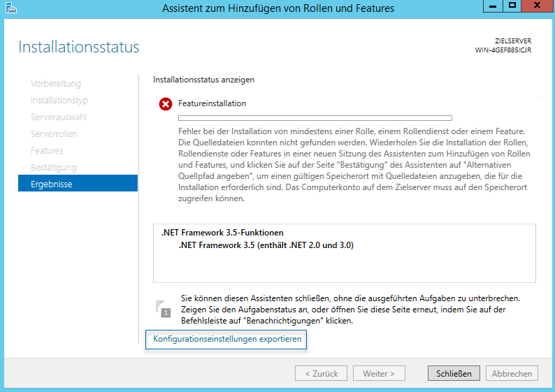Maximize the wizard window

tap(512, 6)
